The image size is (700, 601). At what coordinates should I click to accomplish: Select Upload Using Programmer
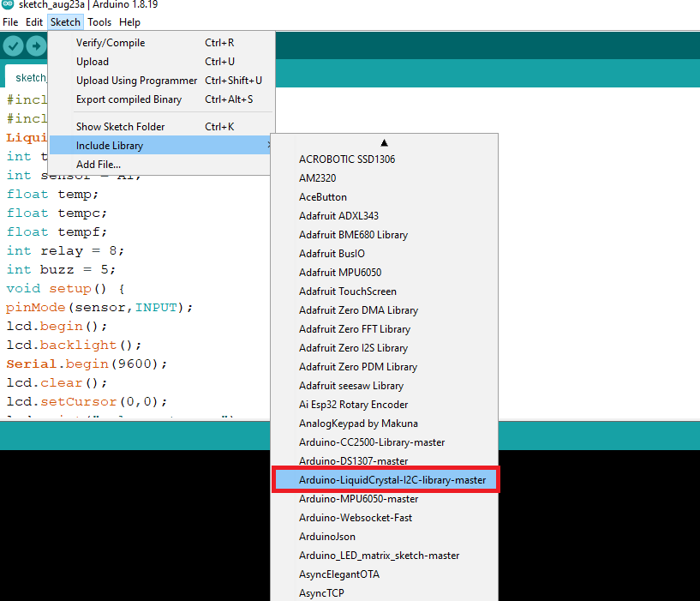click(x=161, y=81)
